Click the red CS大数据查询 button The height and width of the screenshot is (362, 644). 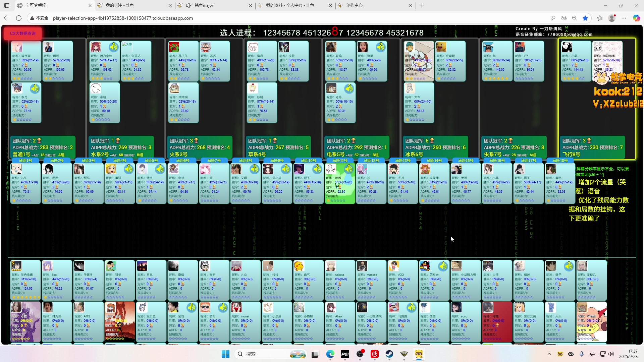click(x=23, y=34)
